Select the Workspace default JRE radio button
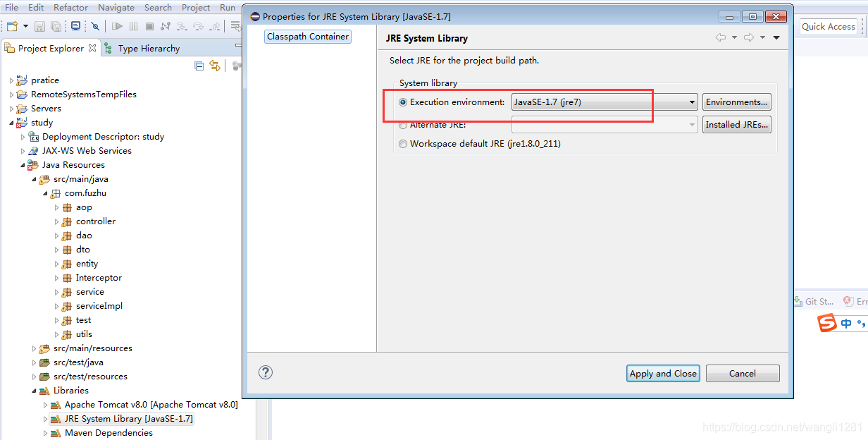Viewport: 868px width, 440px height. (403, 144)
